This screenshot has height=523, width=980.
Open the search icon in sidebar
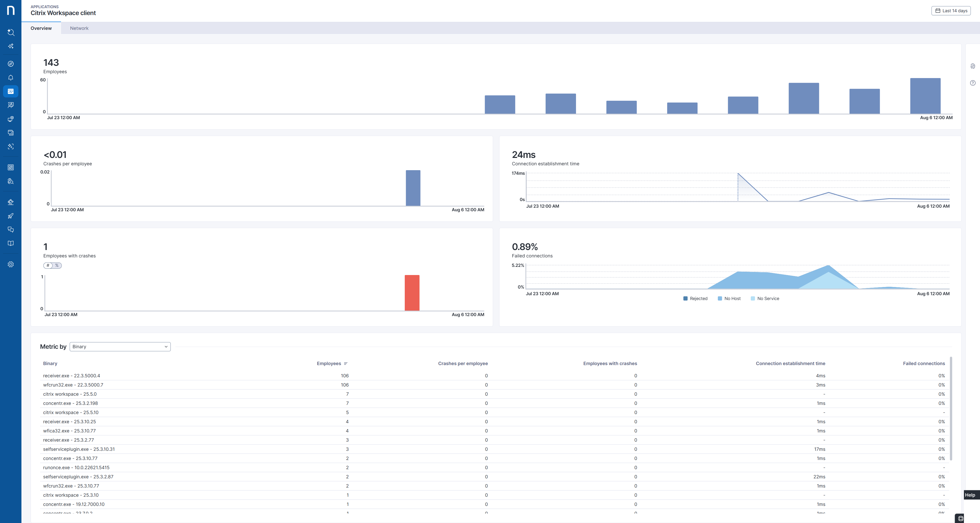click(11, 32)
